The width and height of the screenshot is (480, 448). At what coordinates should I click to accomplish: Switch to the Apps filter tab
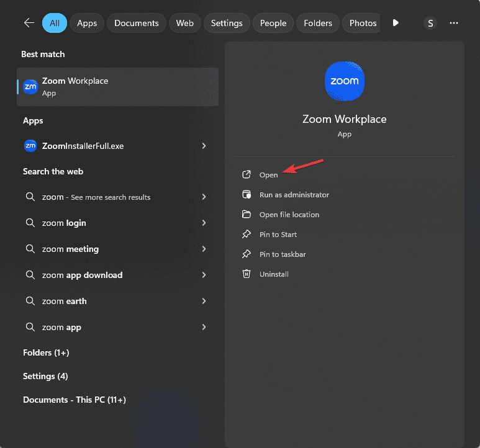coord(87,23)
